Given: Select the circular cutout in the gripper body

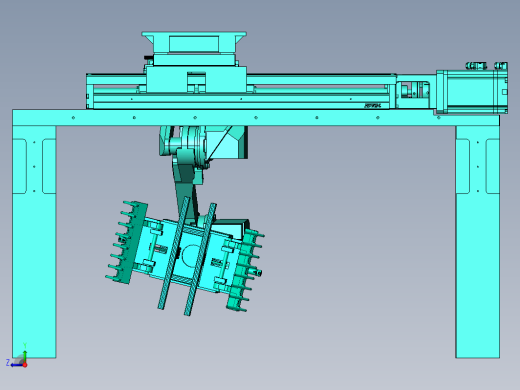Looking at the screenshot, I should point(191,256).
